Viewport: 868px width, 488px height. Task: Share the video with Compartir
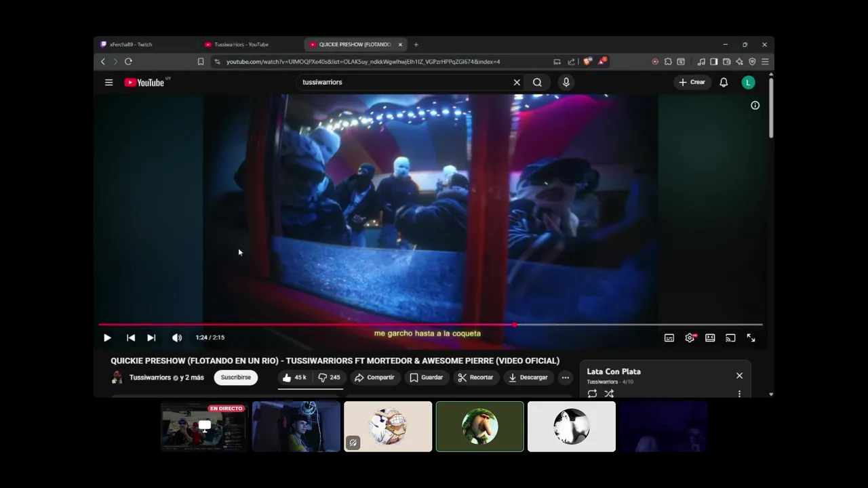(x=374, y=378)
